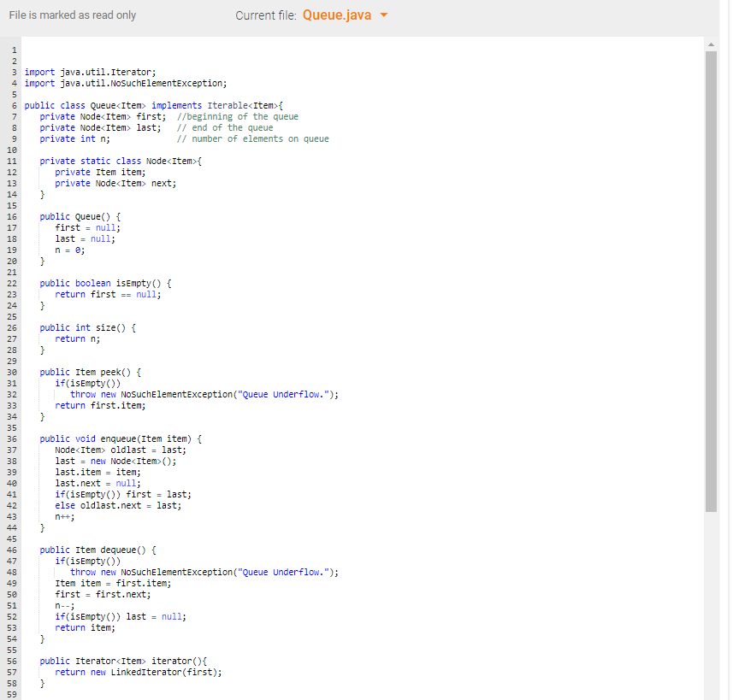Click line number 1 in the gutter

15,50
